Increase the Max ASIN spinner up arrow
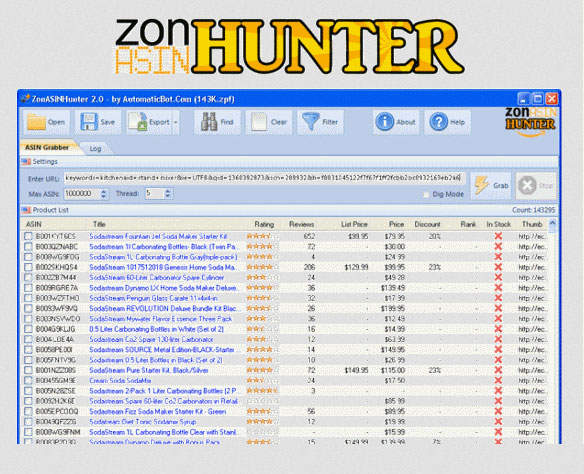 (x=104, y=191)
